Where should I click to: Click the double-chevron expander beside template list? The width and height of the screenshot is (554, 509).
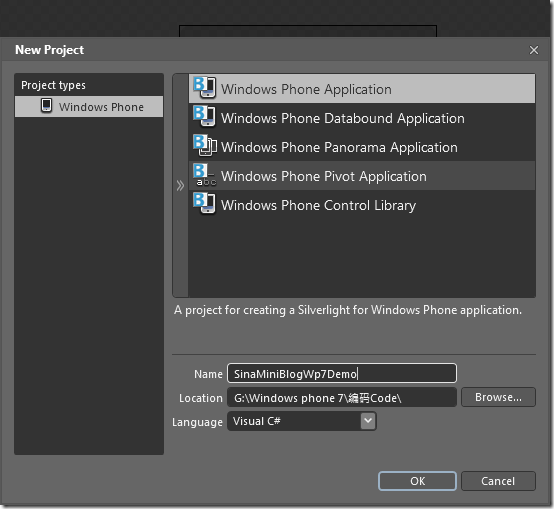click(180, 185)
